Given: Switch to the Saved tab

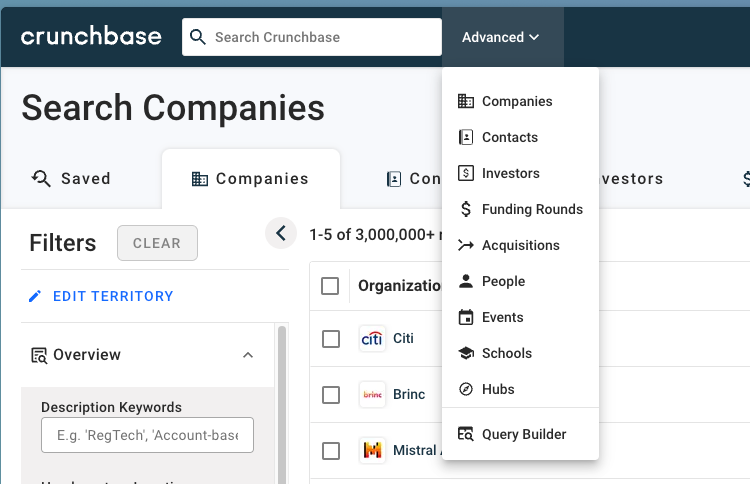Looking at the screenshot, I should pos(71,178).
